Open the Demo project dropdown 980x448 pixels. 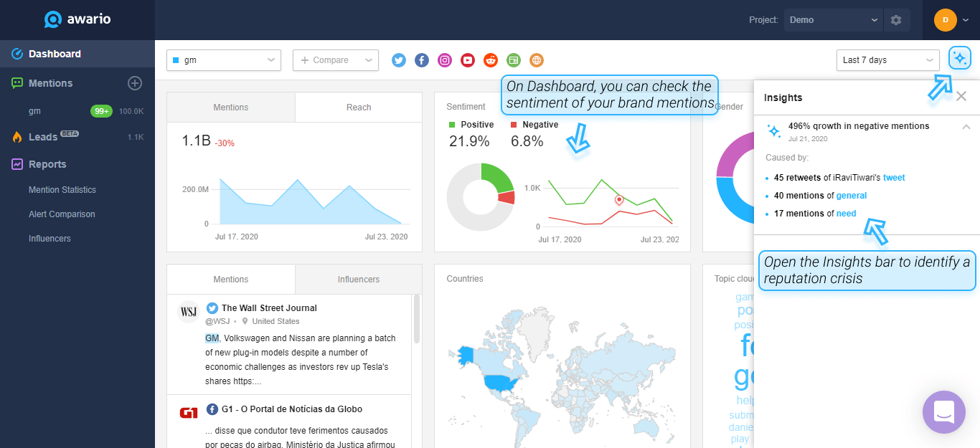click(833, 20)
